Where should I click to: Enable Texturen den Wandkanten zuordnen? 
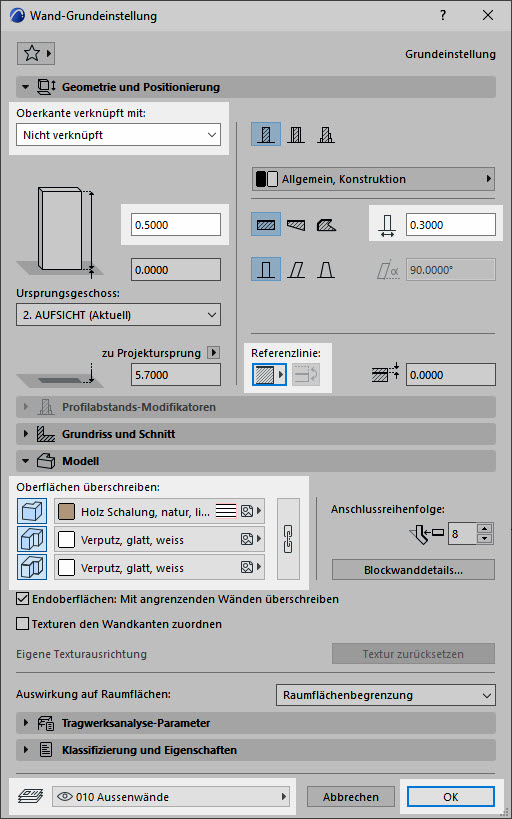click(x=22, y=624)
